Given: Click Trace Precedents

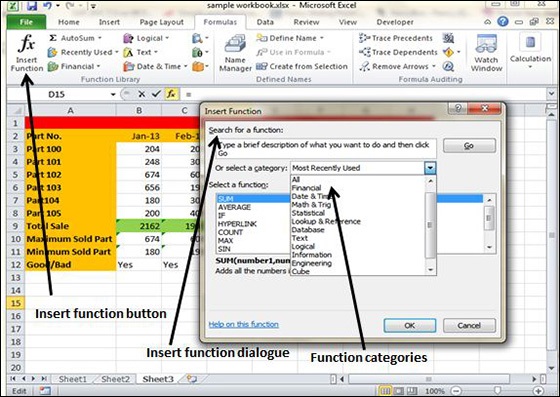Looking at the screenshot, I should pos(396,38).
